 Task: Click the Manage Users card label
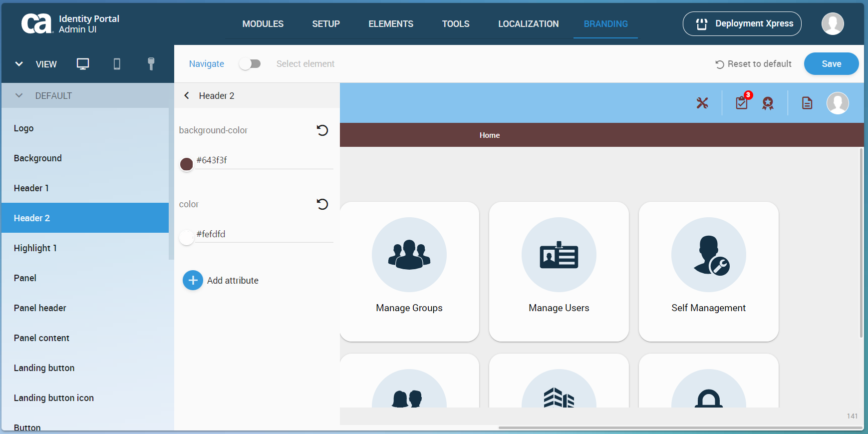(559, 308)
